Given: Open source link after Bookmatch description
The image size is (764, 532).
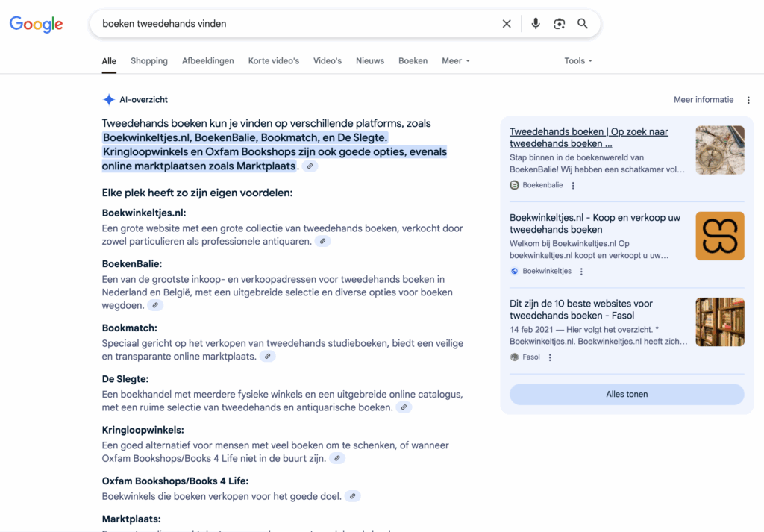Looking at the screenshot, I should (x=268, y=356).
